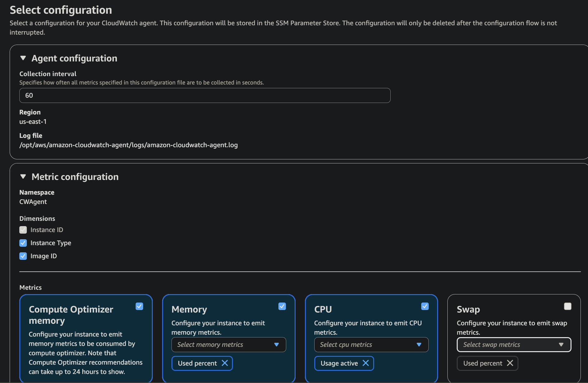
Task: Open the Select cpu metrics dropdown
Action: pos(371,345)
